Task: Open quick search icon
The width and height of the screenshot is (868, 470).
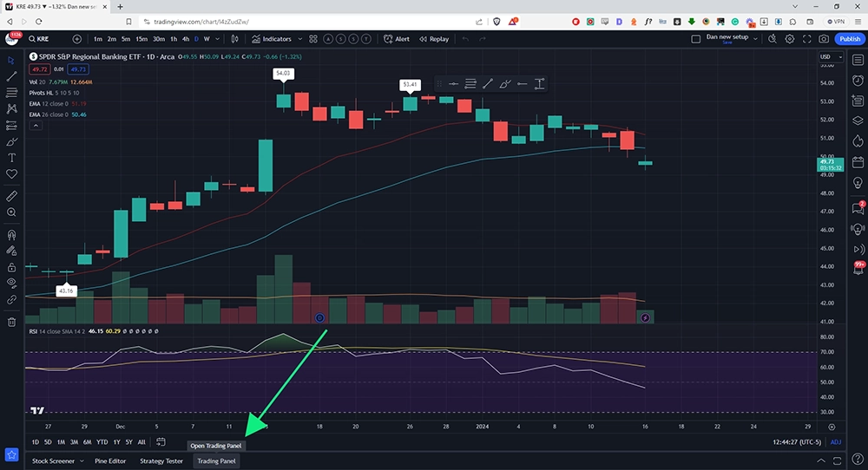Action: pos(773,39)
